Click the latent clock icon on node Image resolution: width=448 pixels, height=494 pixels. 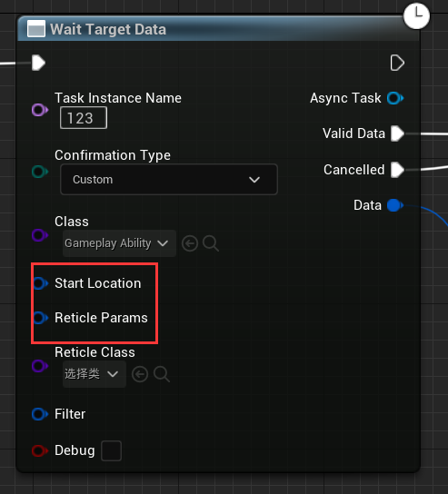416,15
